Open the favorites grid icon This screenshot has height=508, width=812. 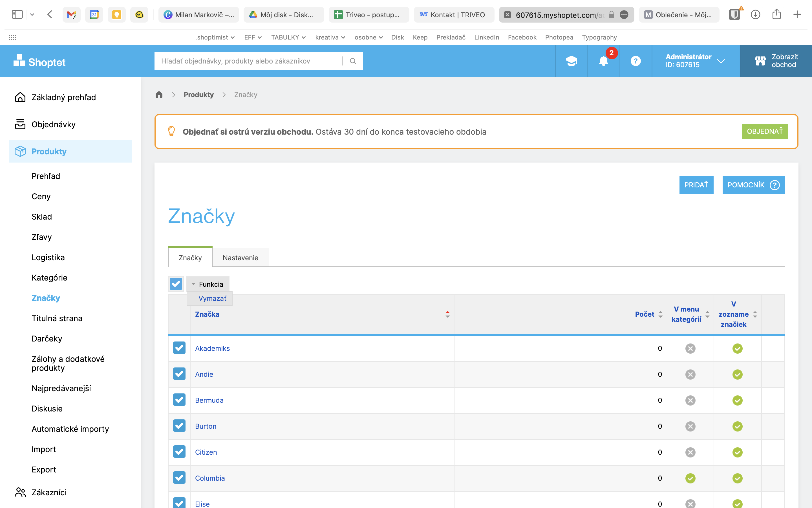click(x=12, y=37)
